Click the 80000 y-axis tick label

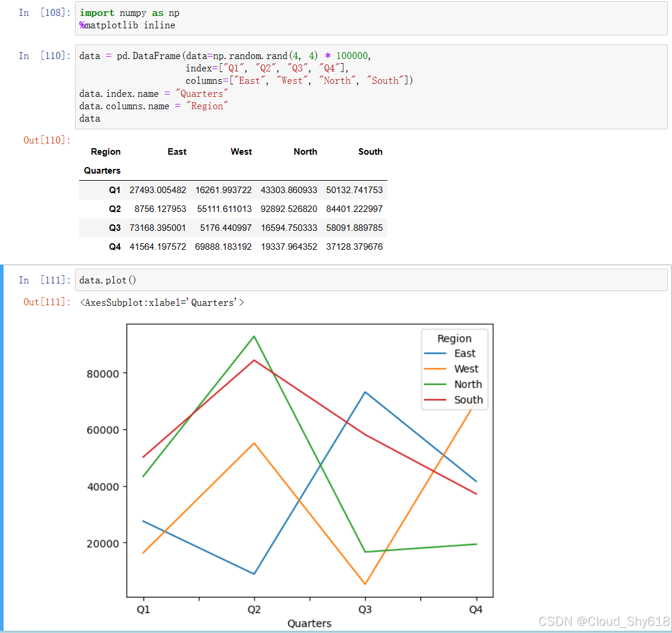click(103, 374)
